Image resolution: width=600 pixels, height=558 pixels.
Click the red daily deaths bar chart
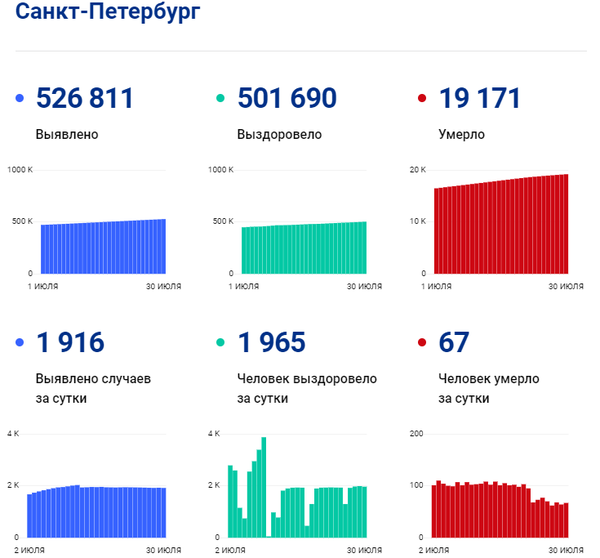(500, 510)
